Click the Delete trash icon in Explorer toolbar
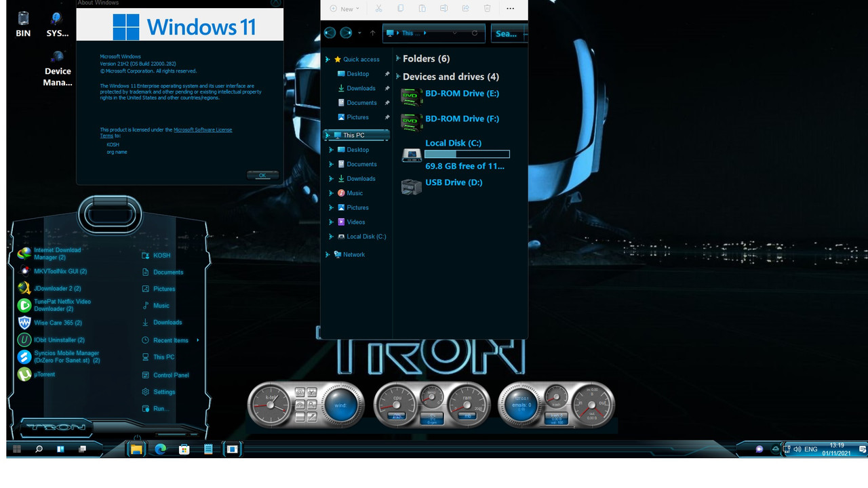Viewport: 868px width, 488px height. (x=487, y=9)
